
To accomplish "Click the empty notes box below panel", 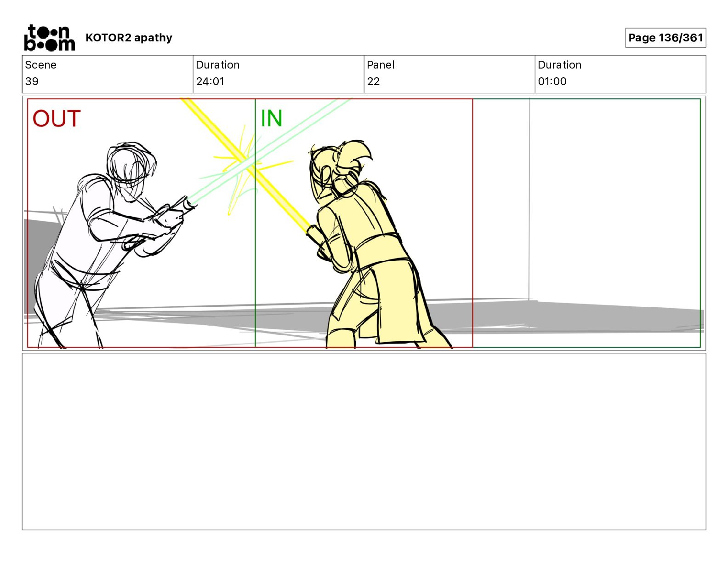I will (364, 442).
